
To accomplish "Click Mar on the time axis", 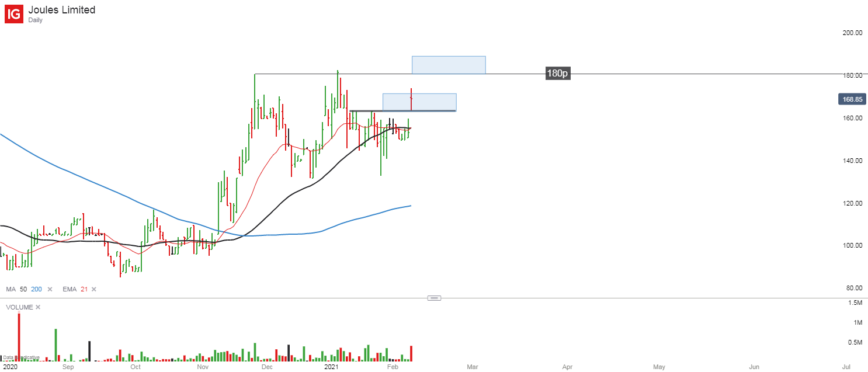I will [473, 367].
